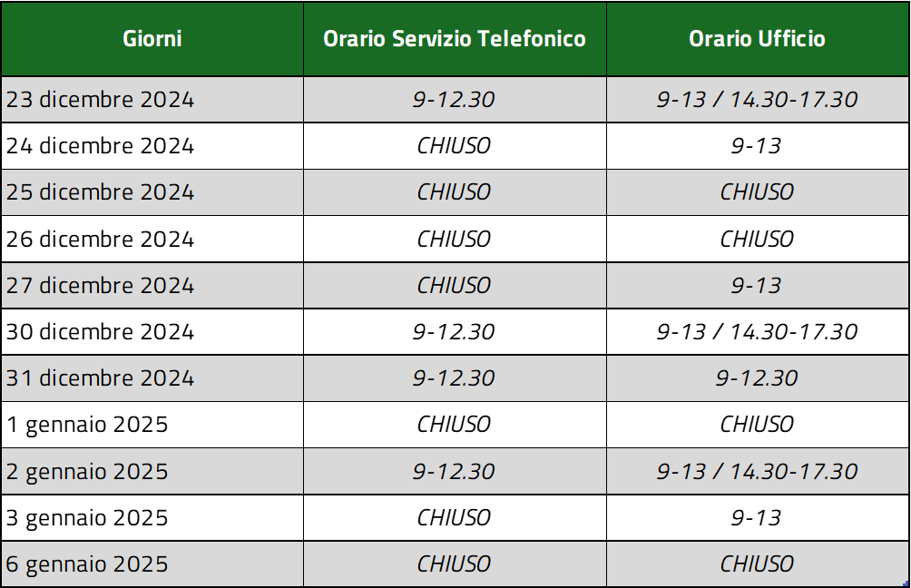Select the 25 dicembre 2024 row label
Viewport: 911px width, 588px height.
tap(152, 192)
